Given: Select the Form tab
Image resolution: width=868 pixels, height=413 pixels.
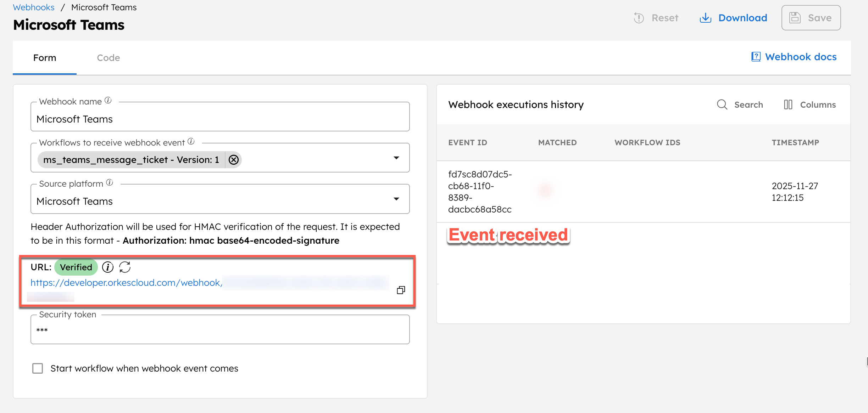Looking at the screenshot, I should tap(44, 57).
